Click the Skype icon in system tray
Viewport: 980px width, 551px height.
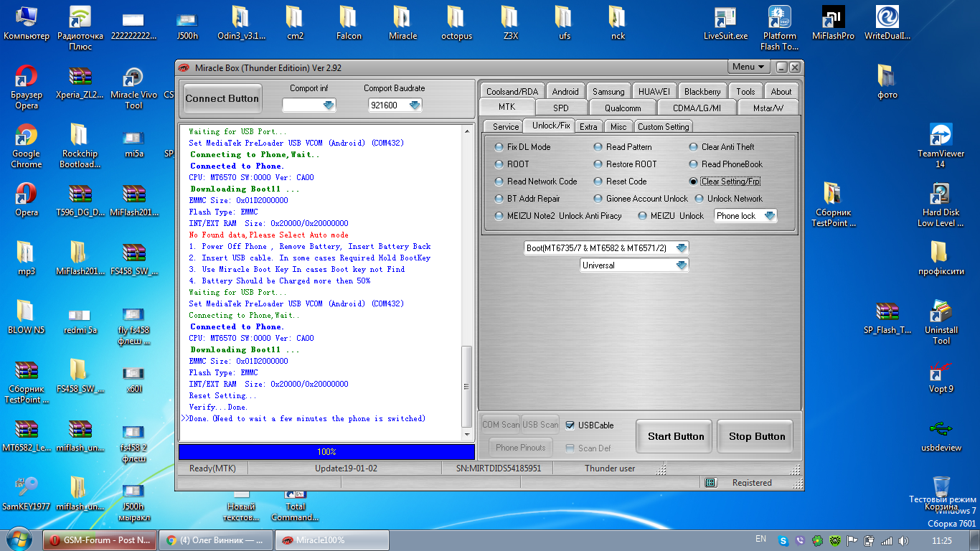[x=783, y=540]
